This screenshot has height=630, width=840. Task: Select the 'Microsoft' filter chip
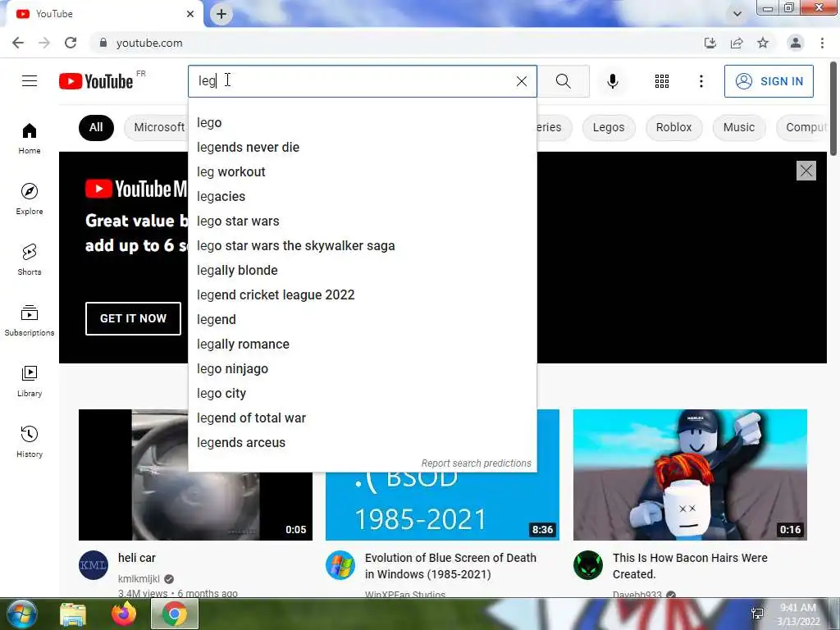pyautogui.click(x=158, y=127)
